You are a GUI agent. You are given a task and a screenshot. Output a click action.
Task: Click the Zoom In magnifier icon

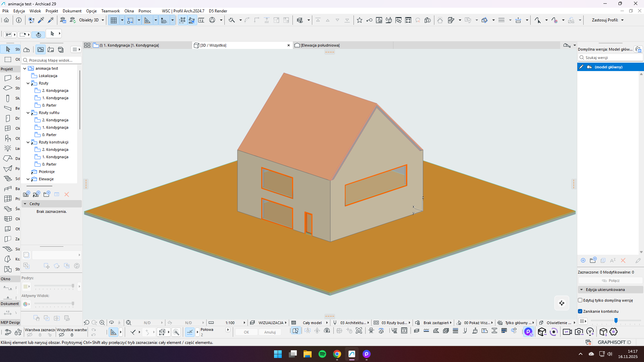tap(102, 322)
